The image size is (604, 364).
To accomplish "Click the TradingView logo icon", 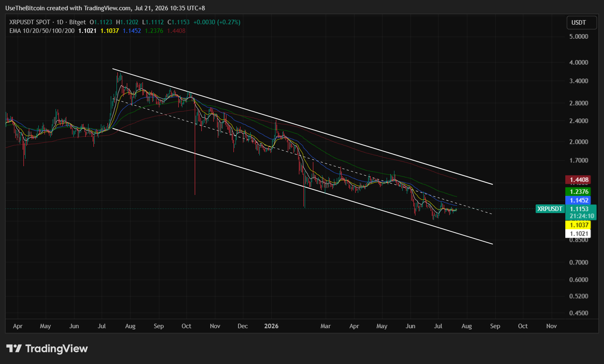I will coord(14,349).
